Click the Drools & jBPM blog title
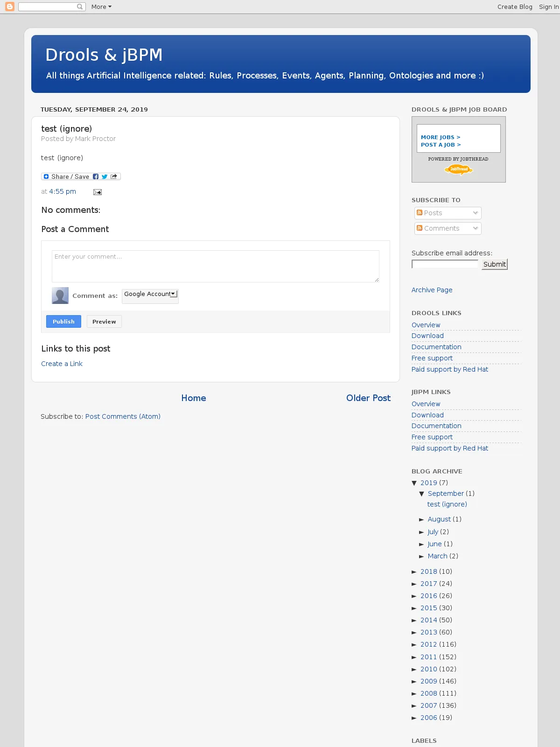The height and width of the screenshot is (747, 560). click(x=104, y=55)
